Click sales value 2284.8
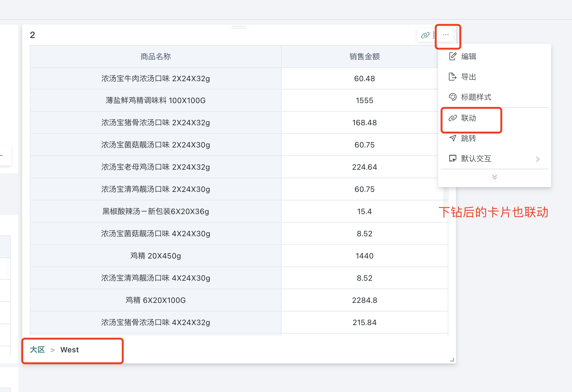572x392 pixels. [365, 300]
